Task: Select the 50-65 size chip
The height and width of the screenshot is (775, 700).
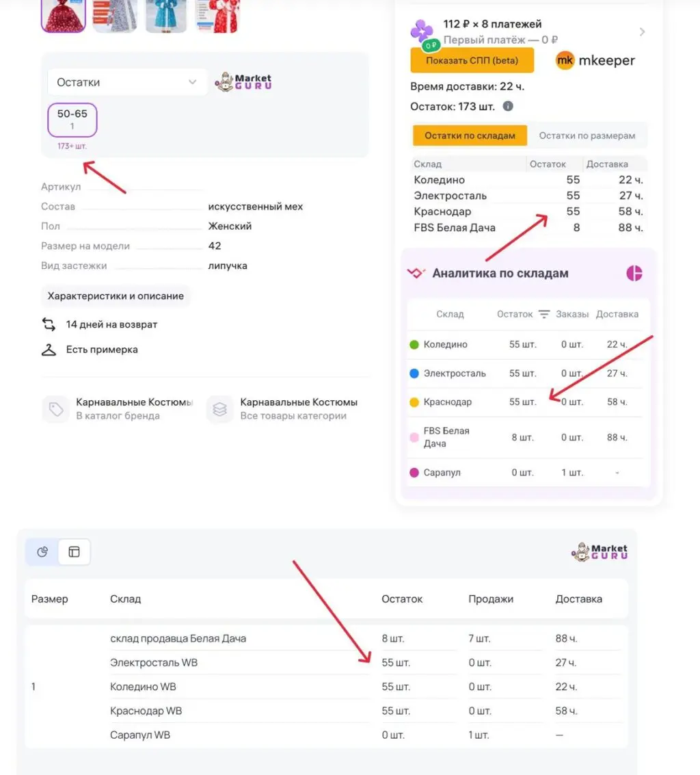Action: [72, 120]
